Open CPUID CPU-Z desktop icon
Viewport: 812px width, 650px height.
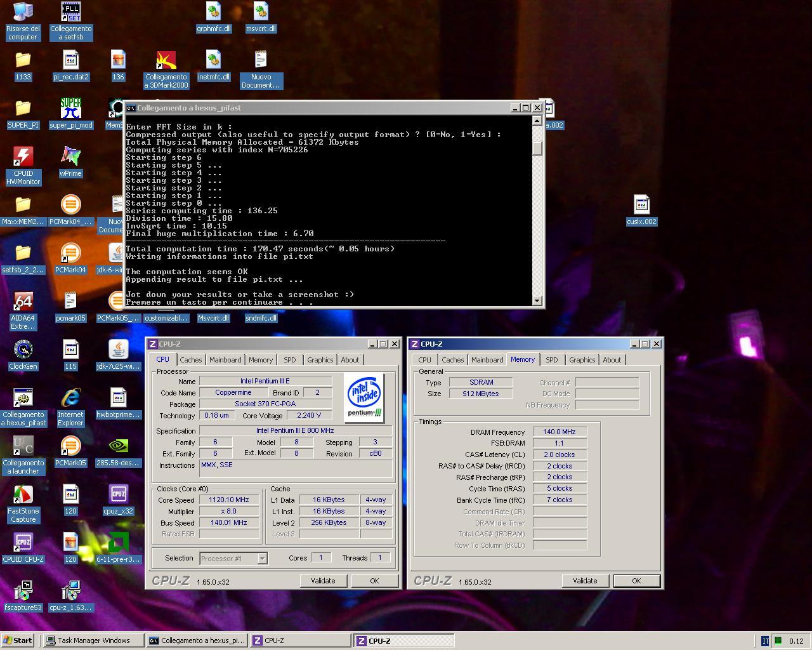click(23, 548)
